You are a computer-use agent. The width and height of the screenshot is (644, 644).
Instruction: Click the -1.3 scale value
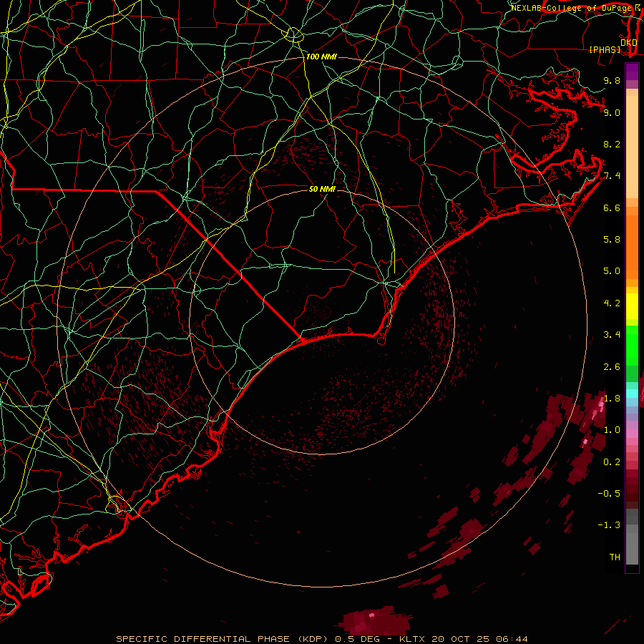click(x=609, y=525)
